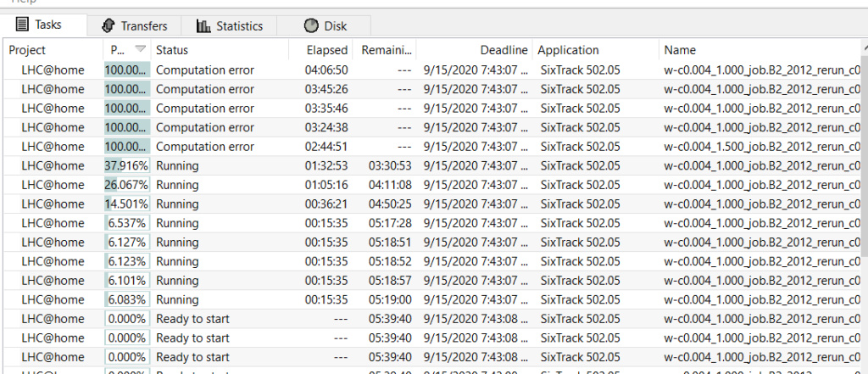Open the Transfers tab
The image size is (868, 374).
(135, 25)
